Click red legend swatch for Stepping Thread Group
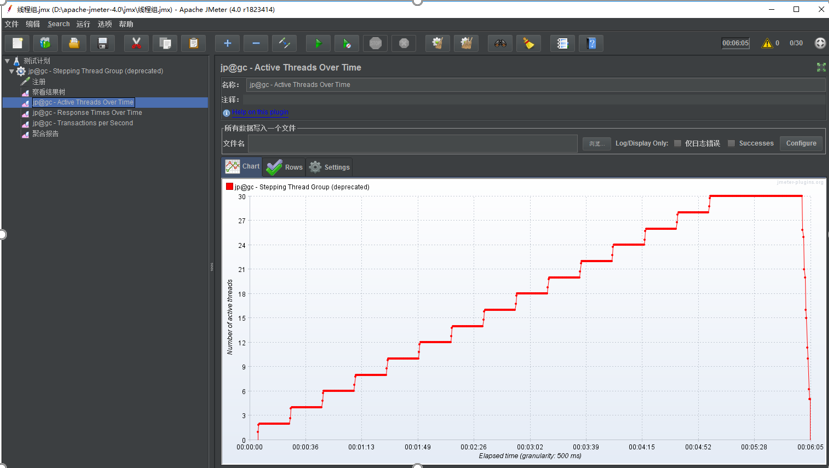Image resolution: width=829 pixels, height=468 pixels. pos(229,187)
